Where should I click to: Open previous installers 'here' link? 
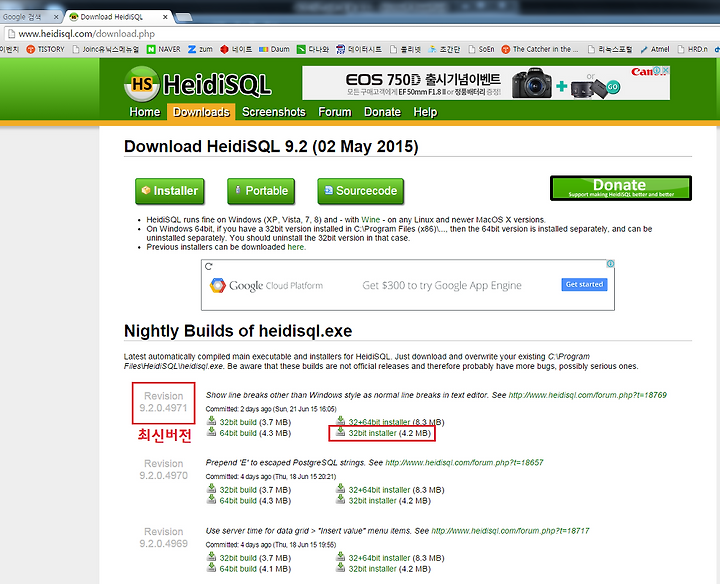click(295, 247)
